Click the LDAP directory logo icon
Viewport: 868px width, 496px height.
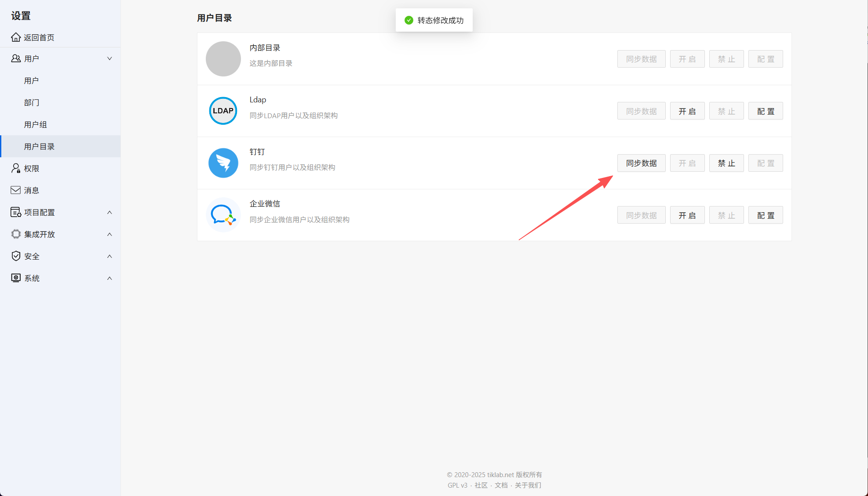point(223,111)
